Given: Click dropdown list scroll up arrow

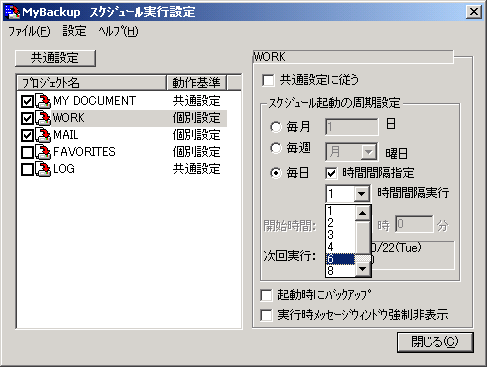Looking at the screenshot, I should (363, 213).
